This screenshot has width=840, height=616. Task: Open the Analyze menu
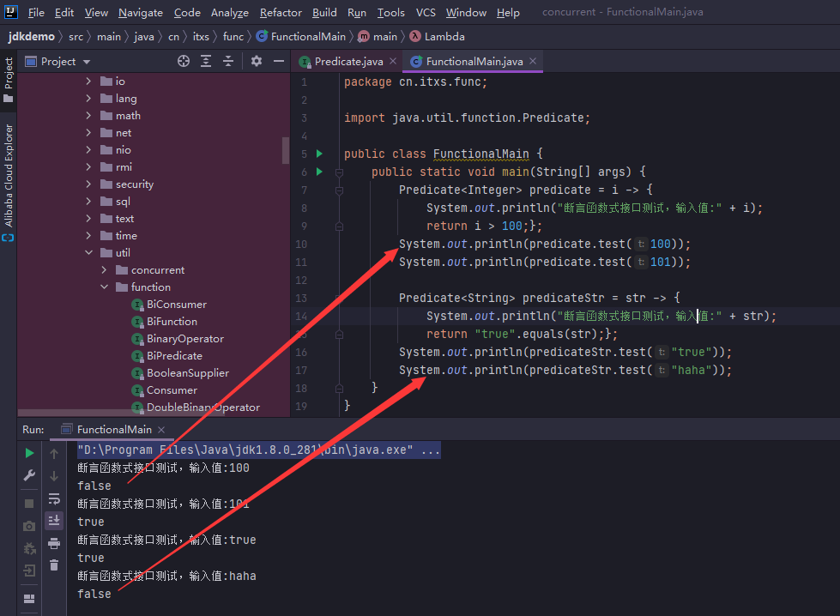230,12
